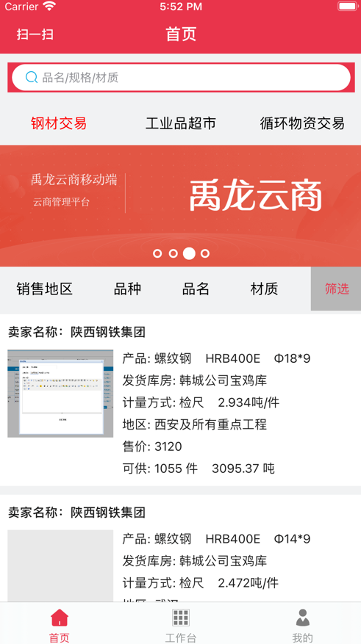
Task: Switch to 工业品超市 tab
Action: (x=181, y=123)
